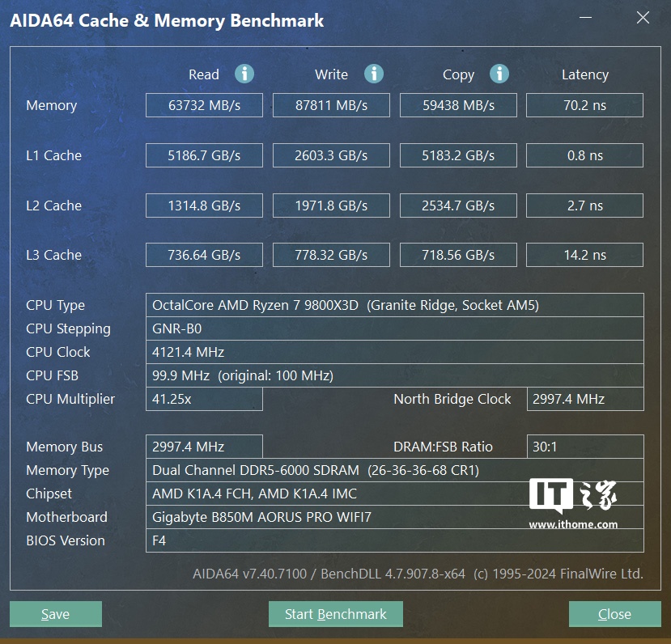671x644 pixels.
Task: Click the info icon beside Write
Action: [x=373, y=74]
